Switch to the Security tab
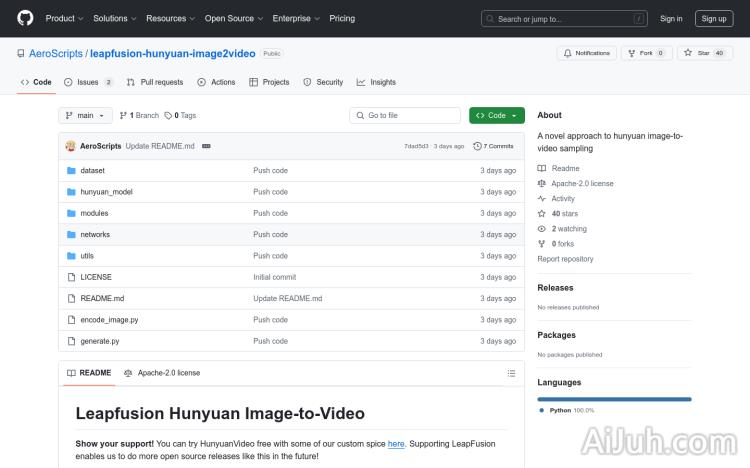750x468 pixels. (323, 82)
